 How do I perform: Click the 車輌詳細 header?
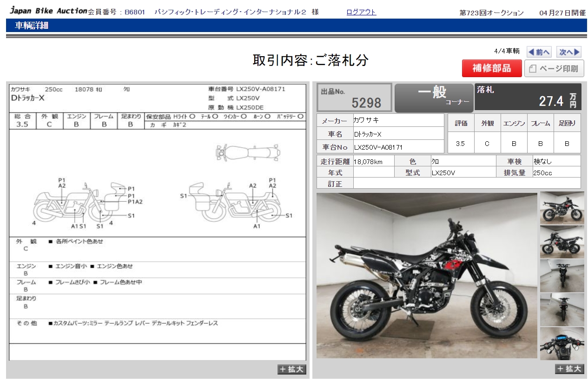click(x=32, y=26)
